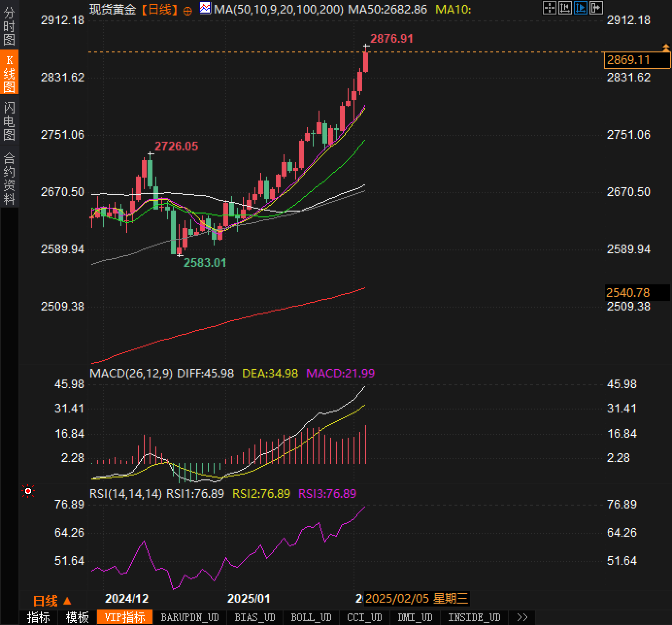
Task: Click the 2025/02/05 星期三 date label
Action: pyautogui.click(x=417, y=598)
